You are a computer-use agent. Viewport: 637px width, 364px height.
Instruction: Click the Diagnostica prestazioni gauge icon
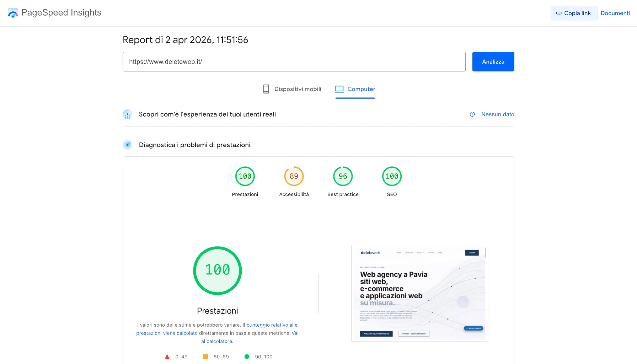[x=127, y=145]
